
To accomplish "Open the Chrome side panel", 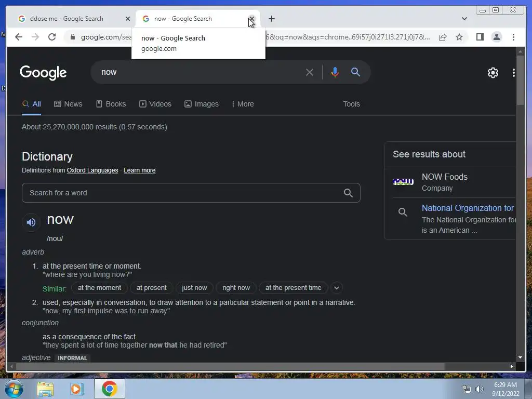I will [x=480, y=37].
